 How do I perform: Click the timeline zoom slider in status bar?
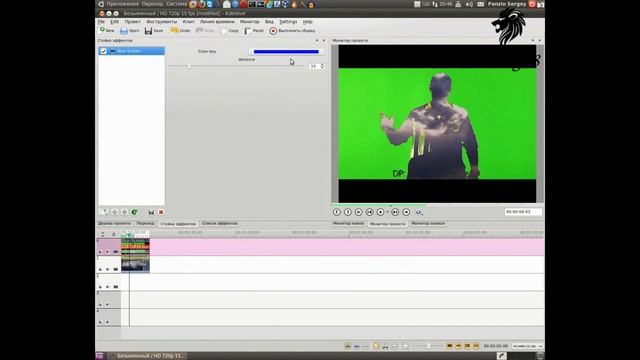pyautogui.click(x=428, y=346)
